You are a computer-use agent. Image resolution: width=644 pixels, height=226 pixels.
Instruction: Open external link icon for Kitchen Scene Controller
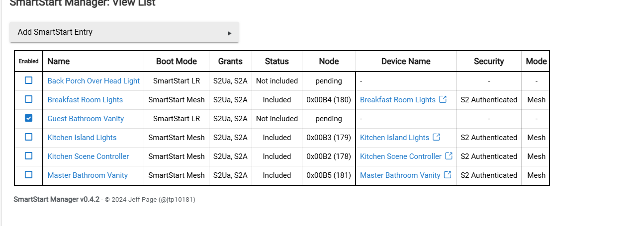(449, 156)
